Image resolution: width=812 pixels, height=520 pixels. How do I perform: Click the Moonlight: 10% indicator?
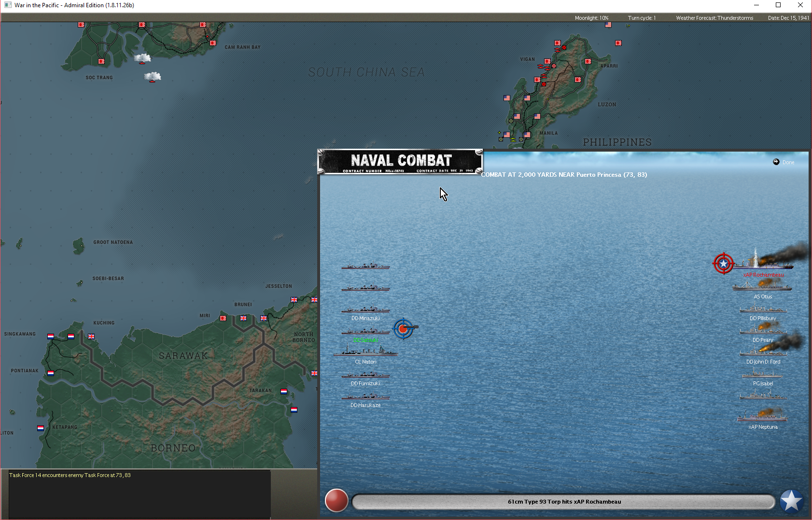point(591,18)
